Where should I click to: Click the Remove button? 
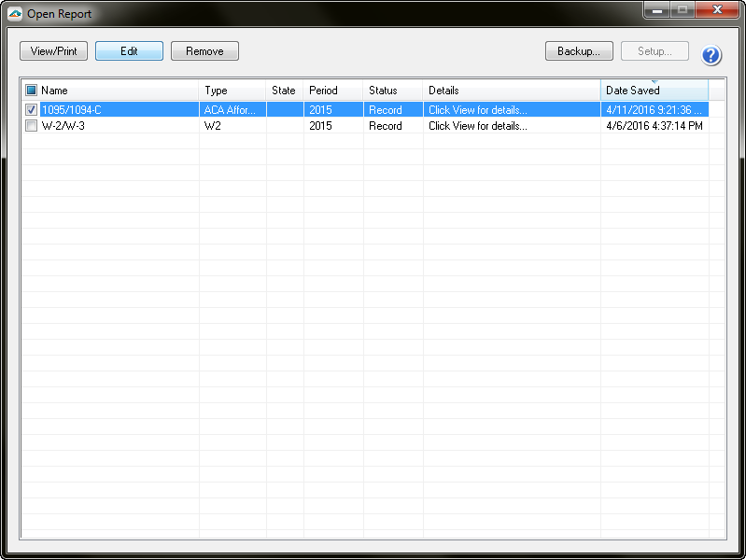[204, 51]
